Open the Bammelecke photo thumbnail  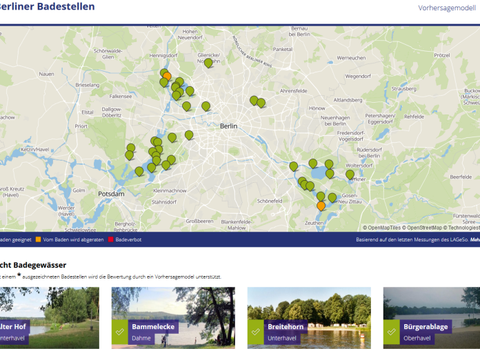(173, 318)
